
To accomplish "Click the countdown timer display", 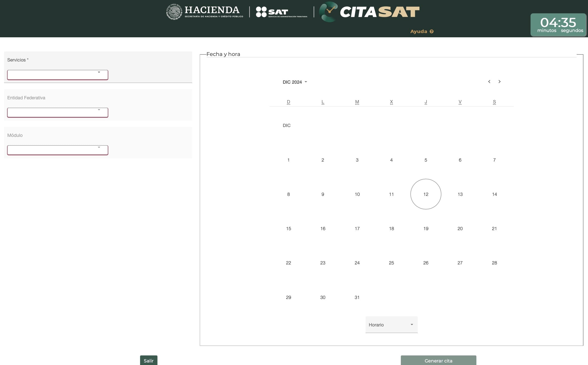I will point(559,25).
